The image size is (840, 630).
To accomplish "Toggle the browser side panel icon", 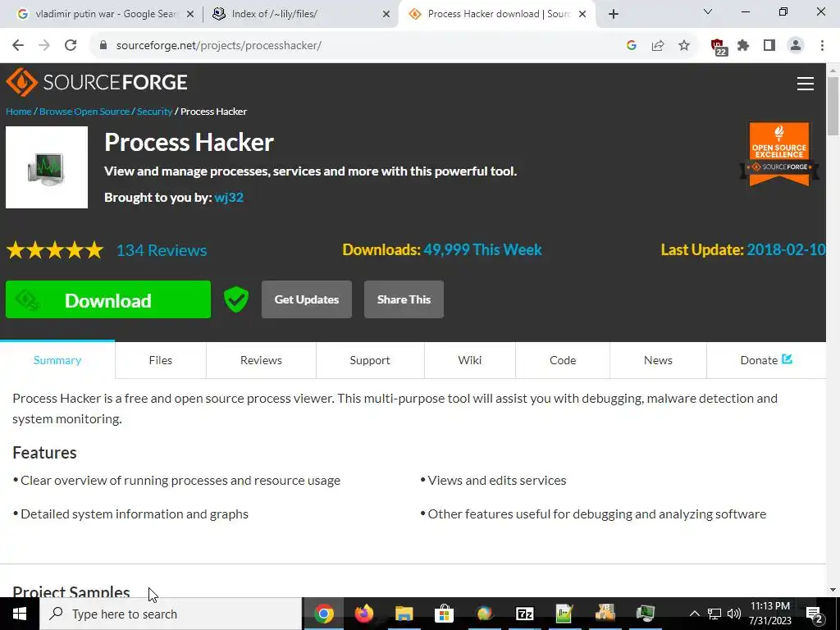I will (769, 46).
